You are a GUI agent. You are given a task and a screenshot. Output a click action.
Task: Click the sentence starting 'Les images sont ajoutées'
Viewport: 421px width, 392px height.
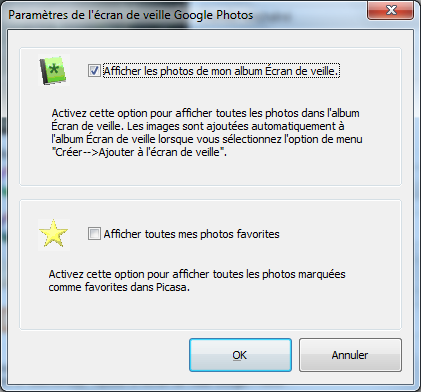click(x=207, y=139)
